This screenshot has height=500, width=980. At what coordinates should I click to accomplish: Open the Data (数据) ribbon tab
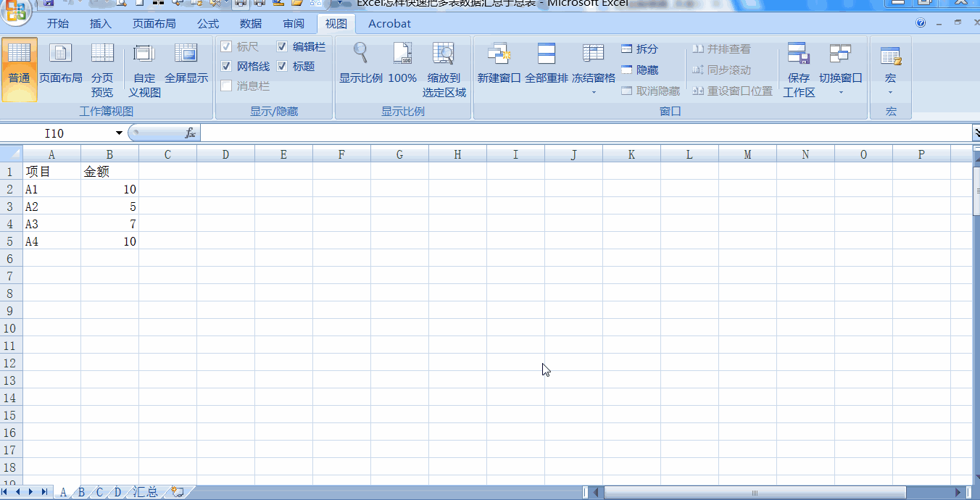pyautogui.click(x=251, y=24)
